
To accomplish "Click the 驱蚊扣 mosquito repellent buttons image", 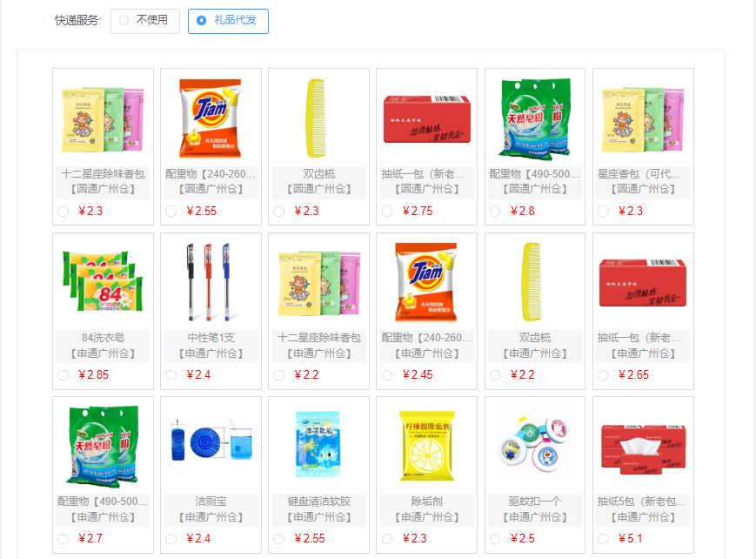I will pos(534,443).
